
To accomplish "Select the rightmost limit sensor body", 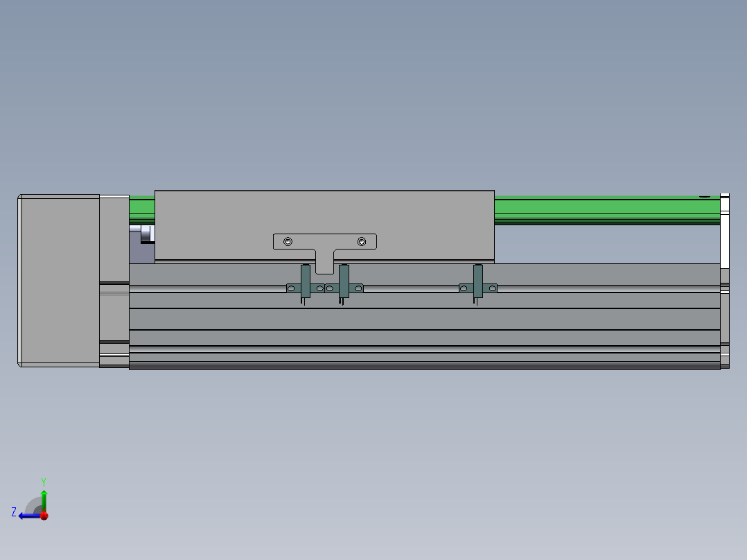I will (x=478, y=281).
